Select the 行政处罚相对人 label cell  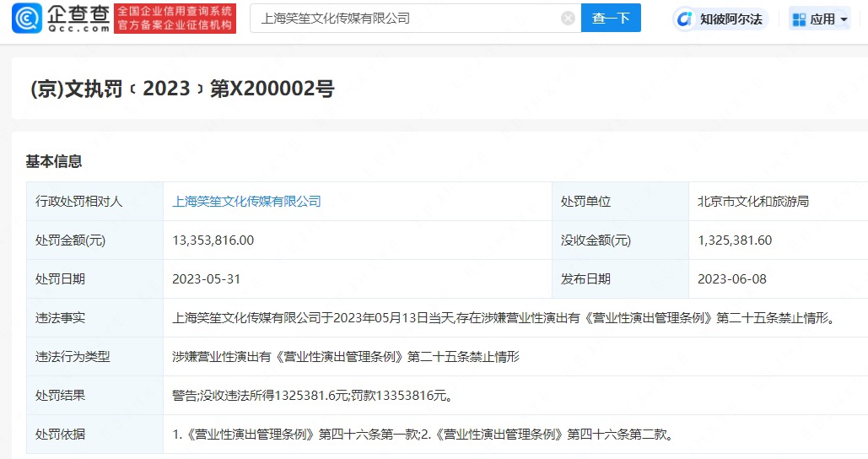[x=94, y=201]
